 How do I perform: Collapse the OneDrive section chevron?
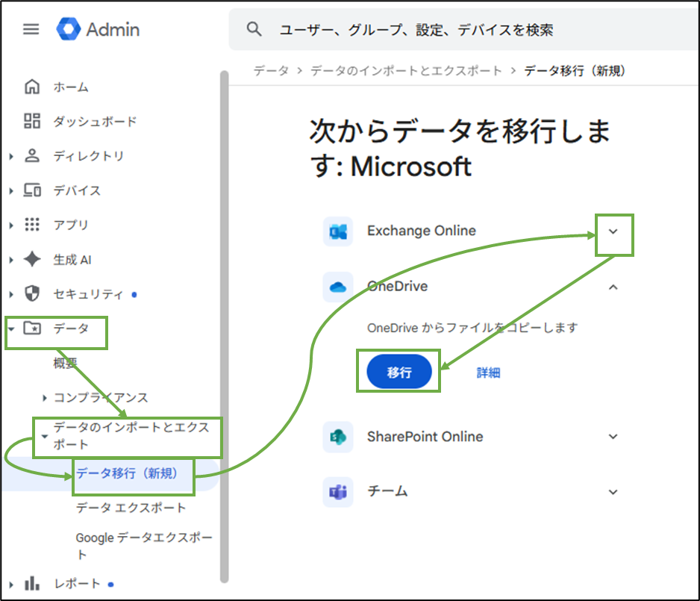[x=613, y=287]
